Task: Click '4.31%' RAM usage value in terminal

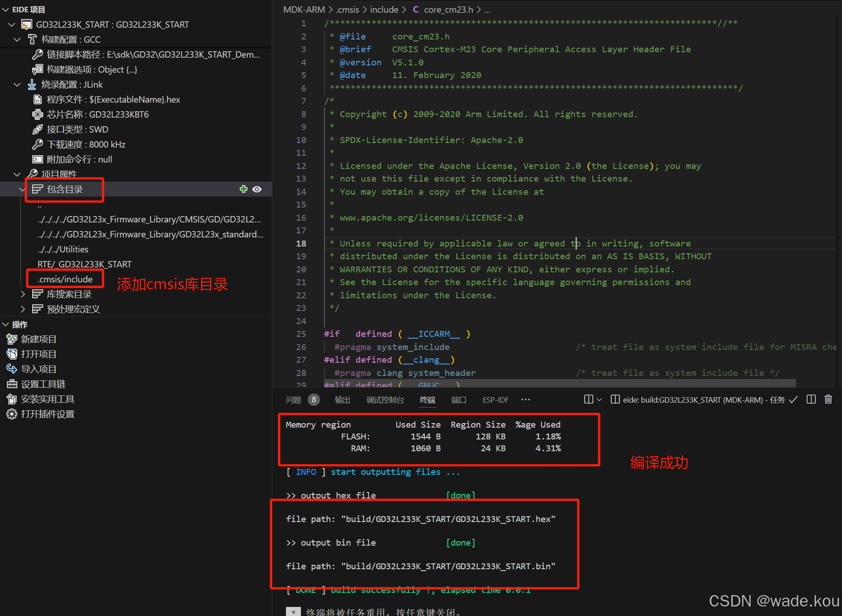Action: tap(548, 448)
